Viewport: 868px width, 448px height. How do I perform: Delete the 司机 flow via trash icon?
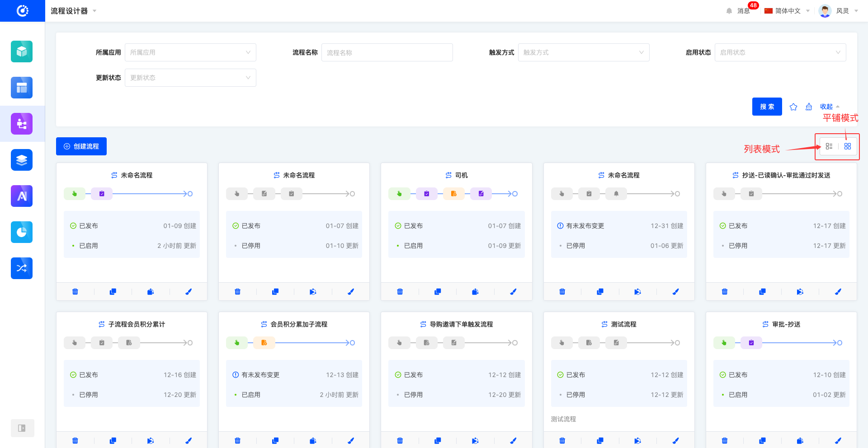[x=400, y=292]
